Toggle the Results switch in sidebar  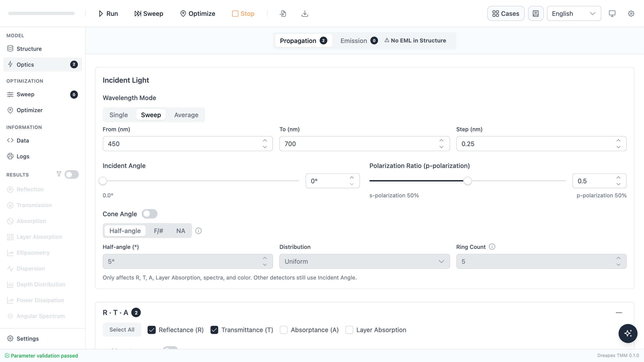coord(71,174)
